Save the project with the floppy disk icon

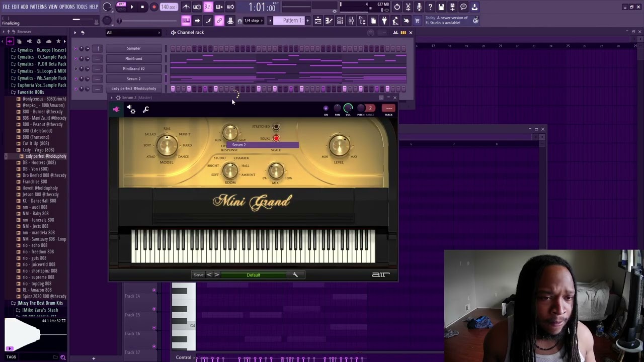(441, 7)
